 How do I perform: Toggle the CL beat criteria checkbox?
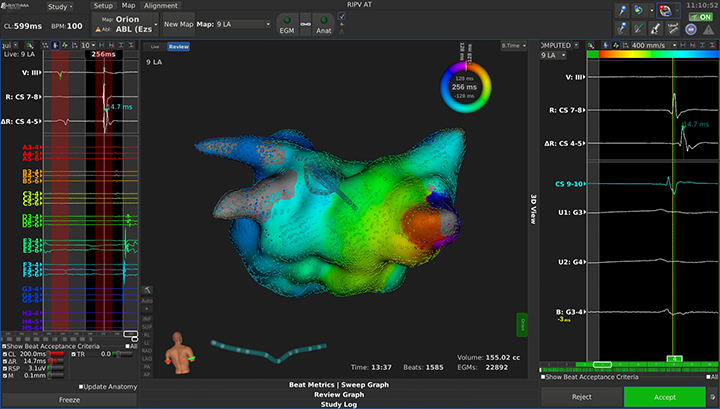[x=4, y=353]
